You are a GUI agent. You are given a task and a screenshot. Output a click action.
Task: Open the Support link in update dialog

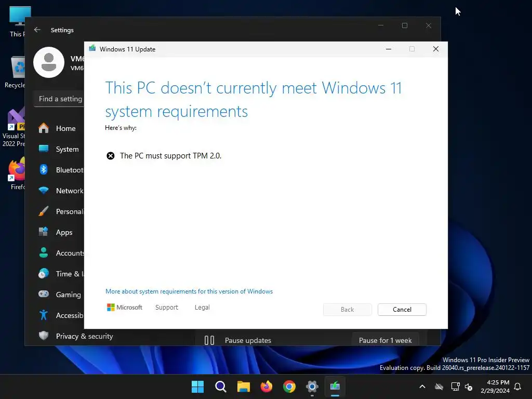(167, 308)
